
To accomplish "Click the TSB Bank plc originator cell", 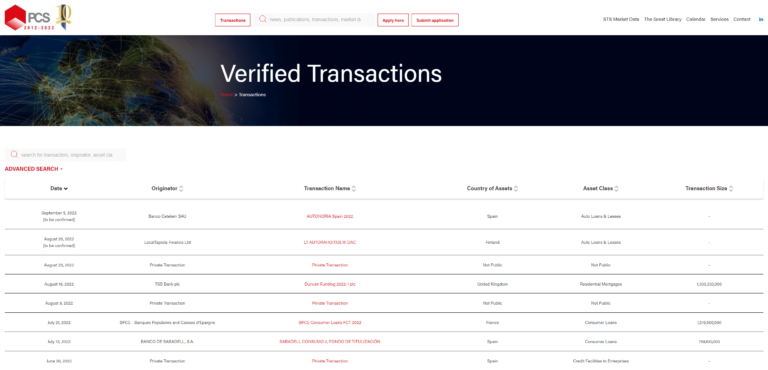I will coord(167,284).
